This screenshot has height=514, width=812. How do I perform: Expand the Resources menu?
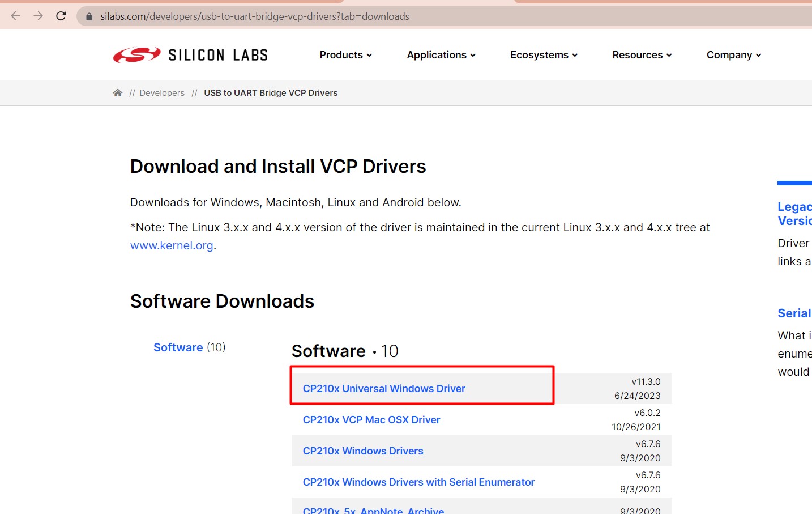[642, 55]
